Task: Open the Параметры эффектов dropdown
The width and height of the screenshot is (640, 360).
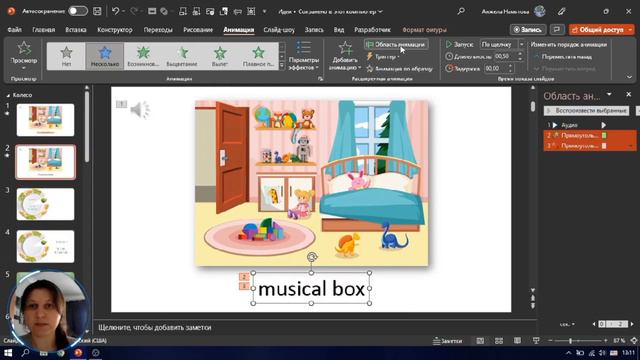Action: pos(303,57)
